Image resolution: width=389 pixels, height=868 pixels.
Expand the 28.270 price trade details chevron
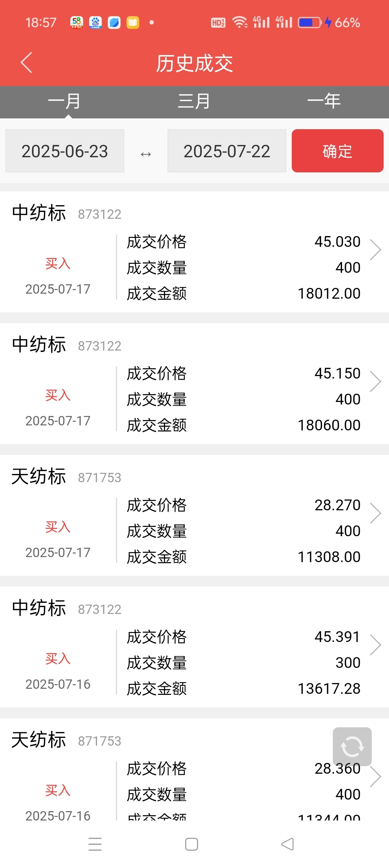click(375, 513)
